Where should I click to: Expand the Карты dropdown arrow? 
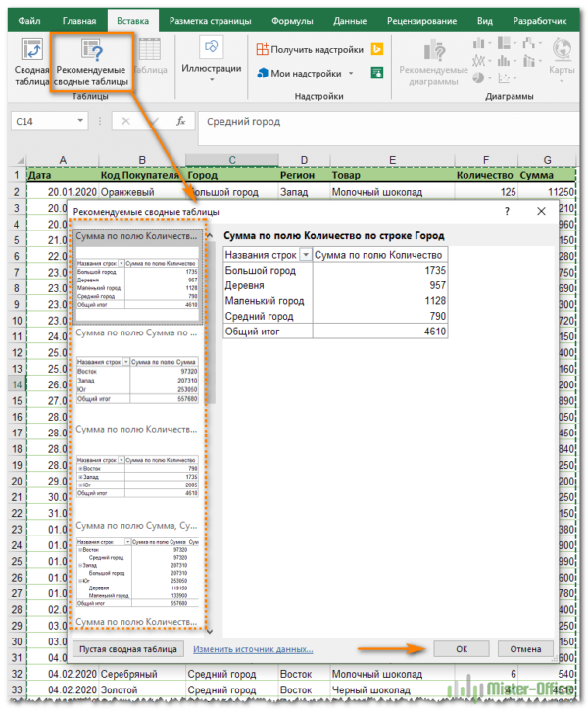click(x=562, y=81)
